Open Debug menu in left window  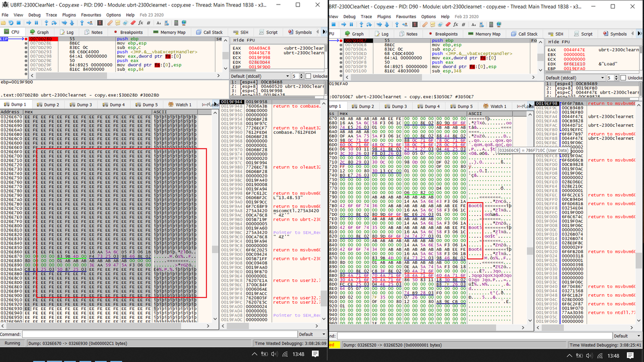(x=34, y=15)
